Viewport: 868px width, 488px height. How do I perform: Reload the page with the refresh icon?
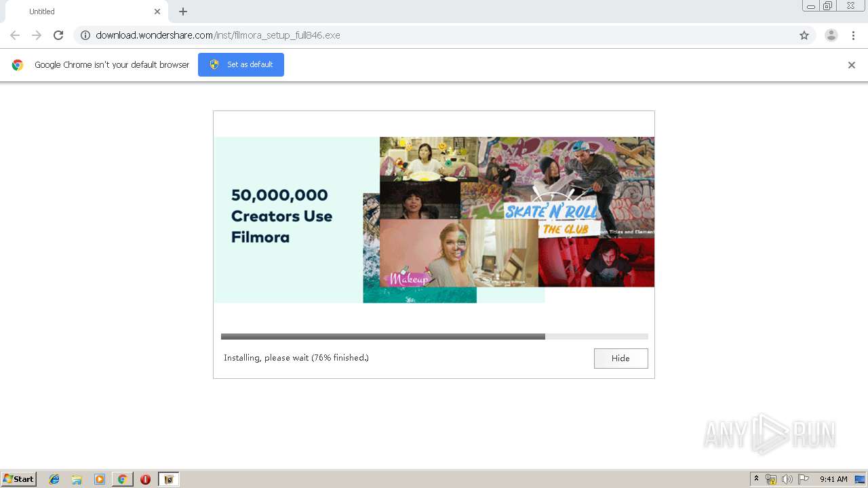(x=58, y=35)
